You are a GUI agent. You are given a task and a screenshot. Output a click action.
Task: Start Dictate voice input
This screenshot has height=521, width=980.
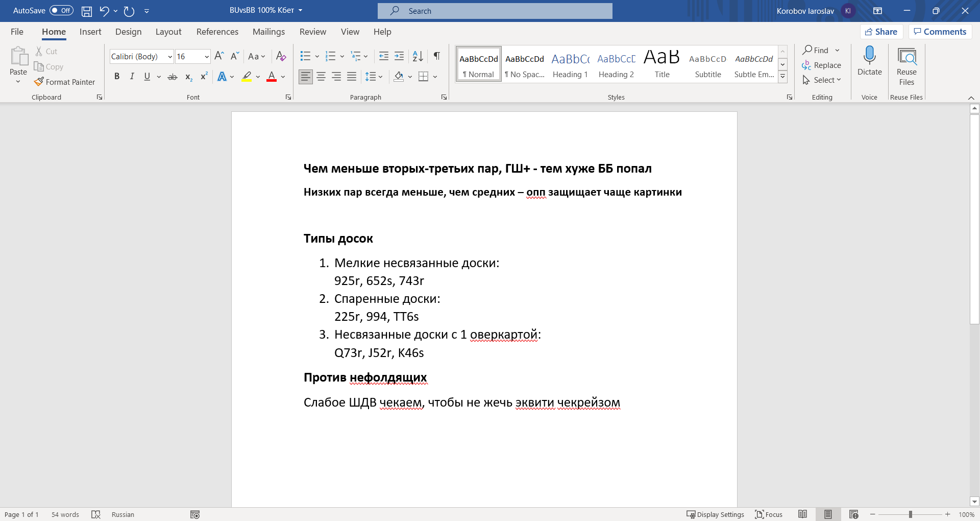click(x=870, y=62)
